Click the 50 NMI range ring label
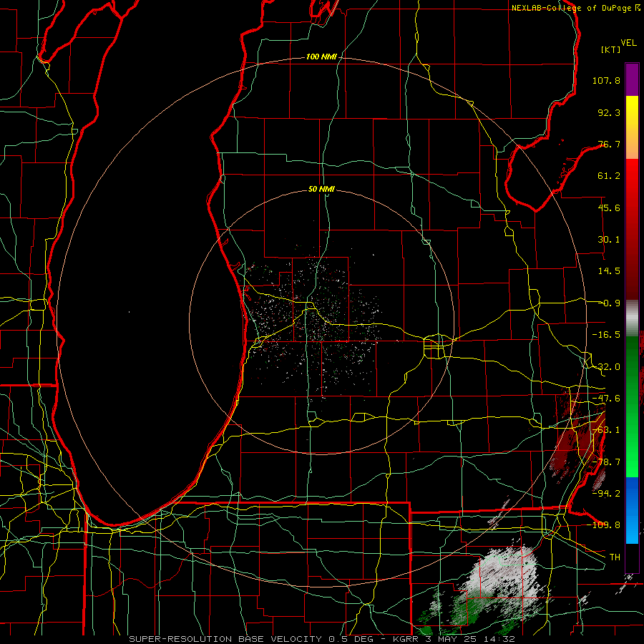The image size is (644, 644). coord(321,189)
